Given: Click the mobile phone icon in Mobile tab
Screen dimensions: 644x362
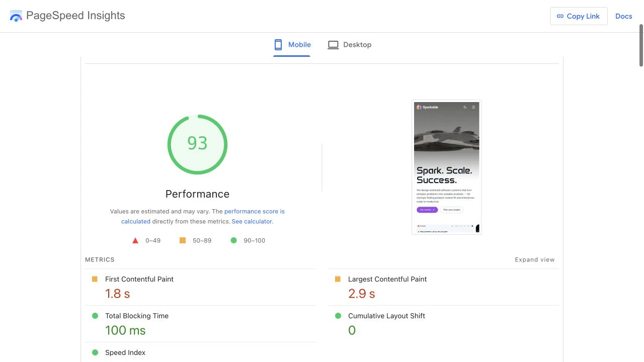Looking at the screenshot, I should [278, 45].
